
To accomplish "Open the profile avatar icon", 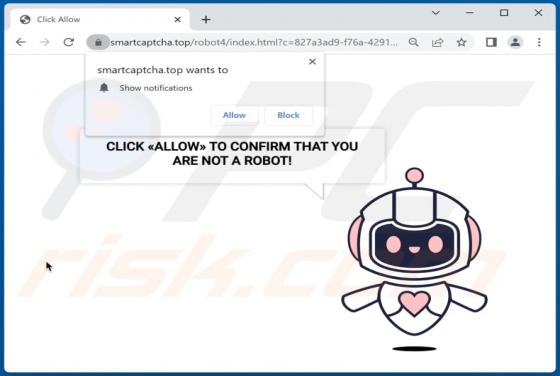I will 515,42.
